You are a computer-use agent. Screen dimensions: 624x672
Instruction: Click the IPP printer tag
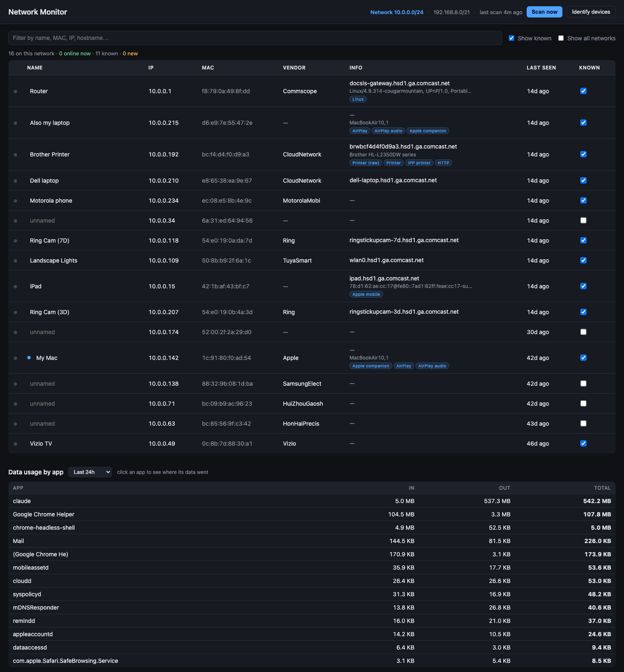point(419,163)
